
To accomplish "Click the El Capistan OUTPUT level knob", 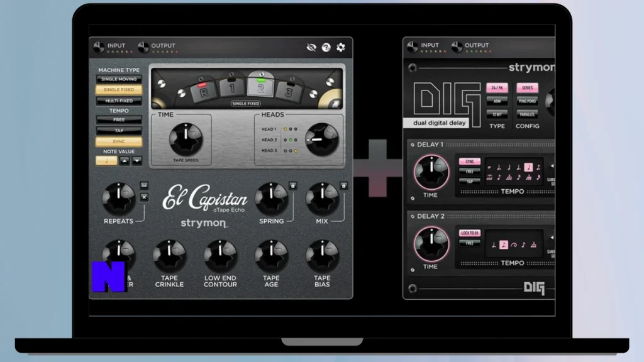I will click(x=143, y=47).
